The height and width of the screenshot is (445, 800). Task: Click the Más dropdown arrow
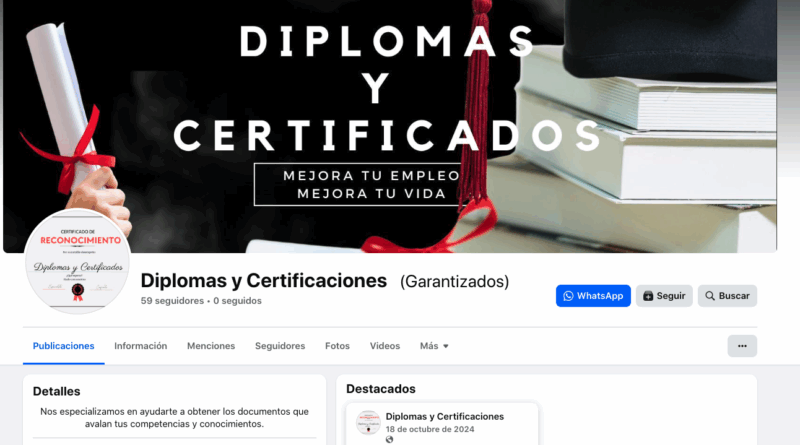point(446,347)
